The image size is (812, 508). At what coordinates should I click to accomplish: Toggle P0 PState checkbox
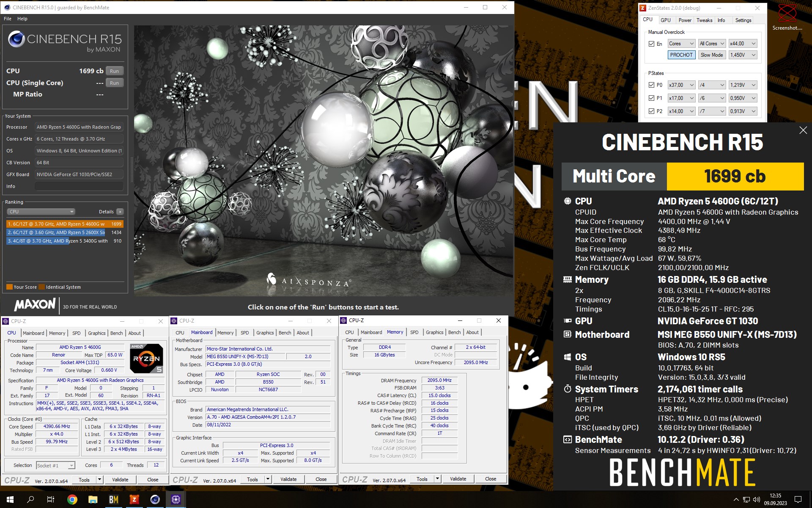tap(651, 85)
